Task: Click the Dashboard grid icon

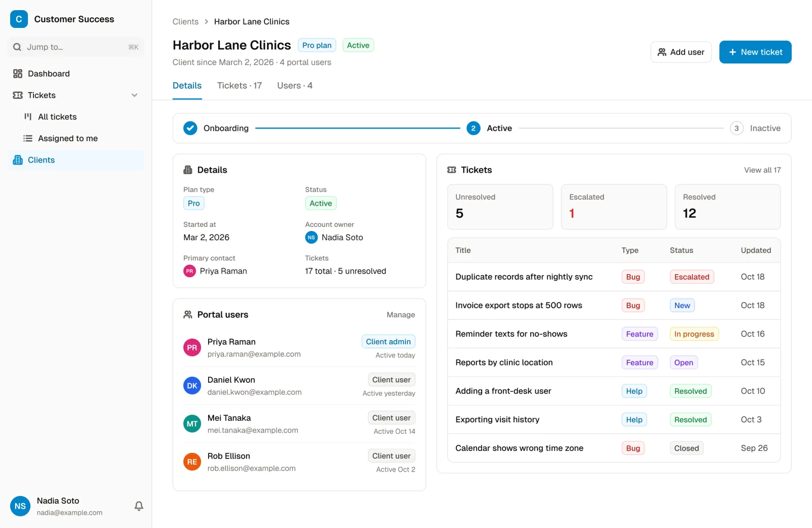Action: pyautogui.click(x=18, y=74)
